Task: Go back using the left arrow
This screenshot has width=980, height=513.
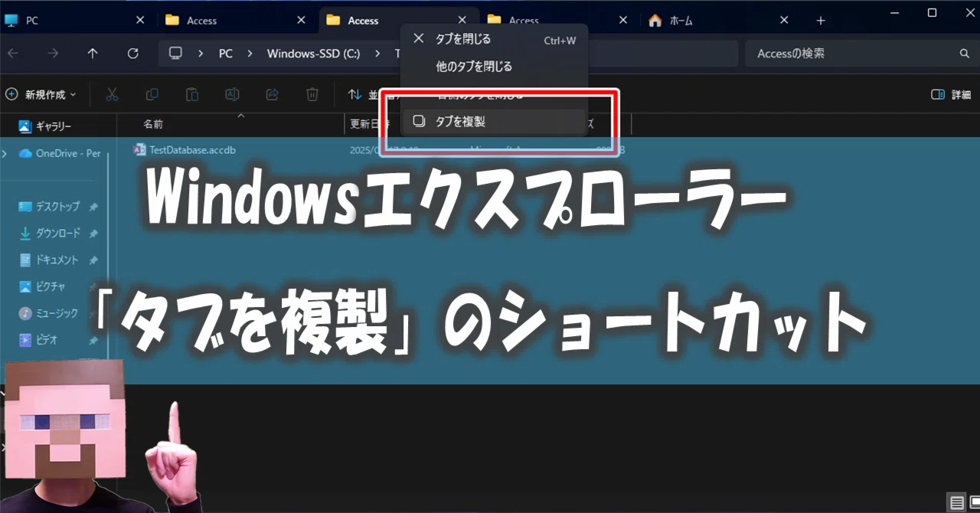Action: (x=13, y=54)
